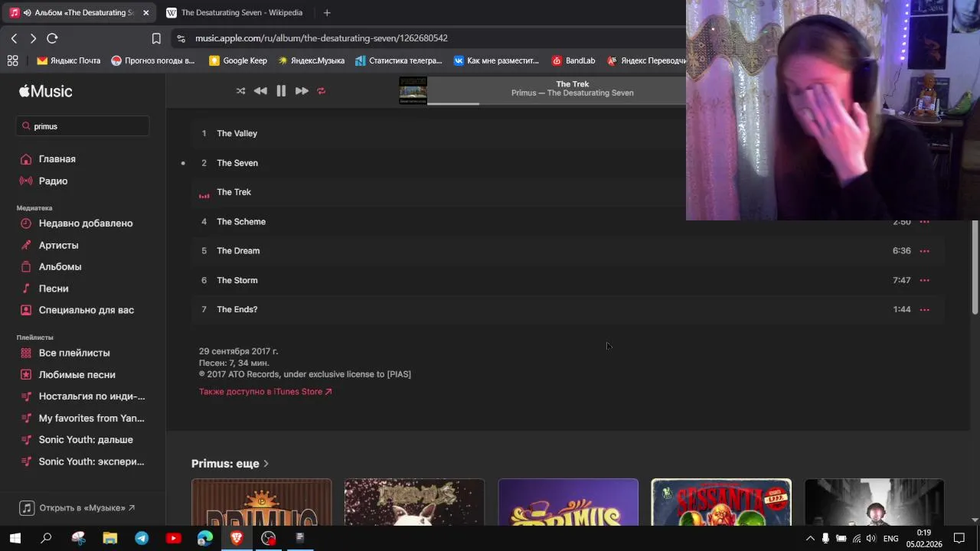The width and height of the screenshot is (980, 551).
Task: Open more options for The Scheme
Action: tap(924, 222)
